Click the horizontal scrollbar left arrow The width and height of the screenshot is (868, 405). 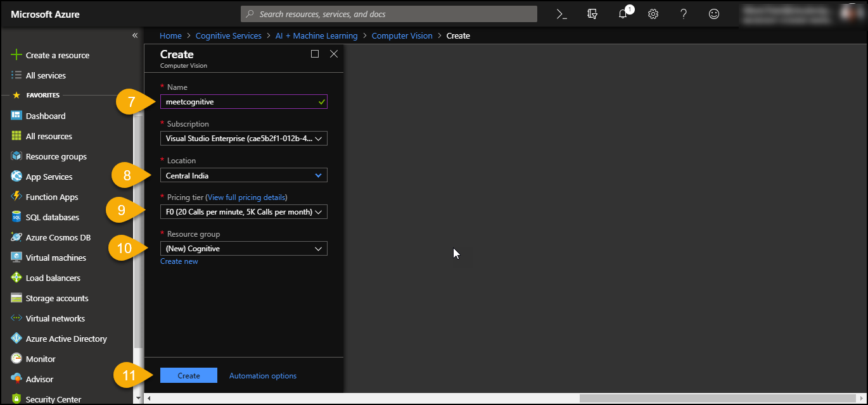[148, 398]
